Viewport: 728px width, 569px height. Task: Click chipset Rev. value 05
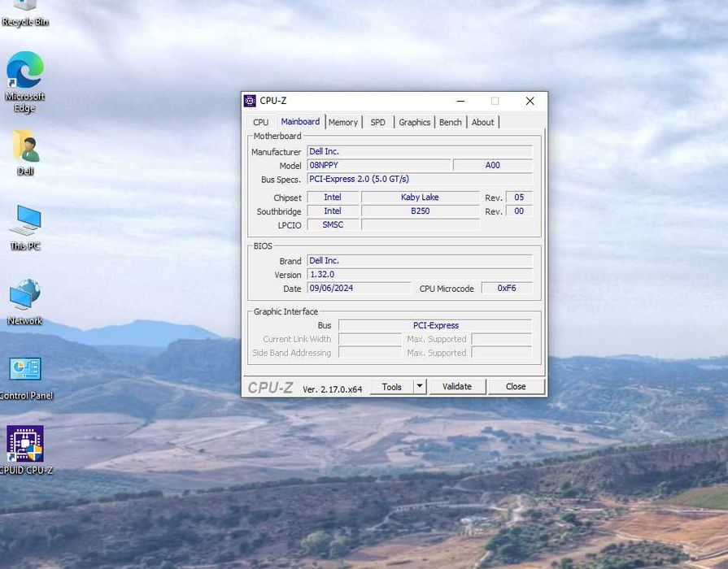519,198
